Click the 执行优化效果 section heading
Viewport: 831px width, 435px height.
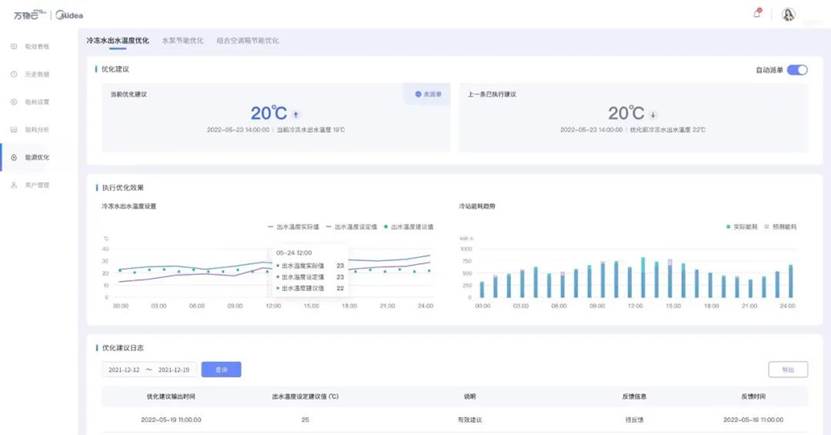(x=122, y=188)
